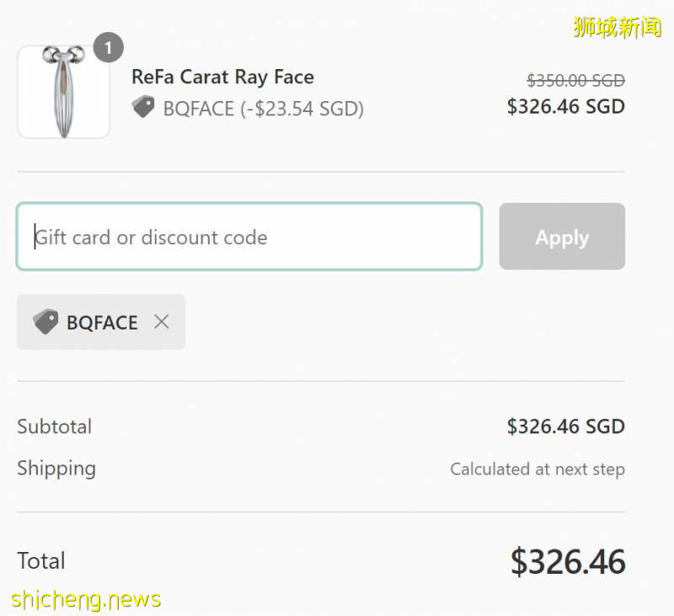Image resolution: width=674 pixels, height=616 pixels.
Task: Click the ReFa Carat Ray Face product thumbnail
Action: point(63,92)
